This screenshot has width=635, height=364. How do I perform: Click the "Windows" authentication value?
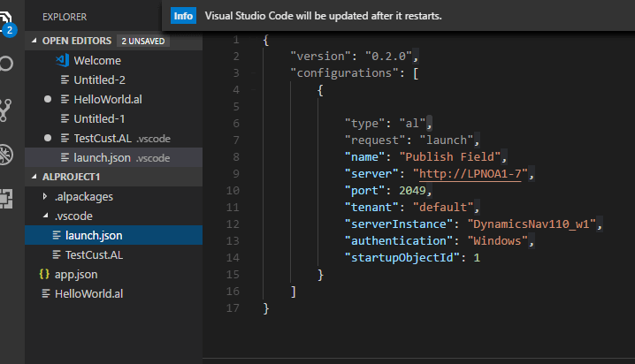[497, 240]
